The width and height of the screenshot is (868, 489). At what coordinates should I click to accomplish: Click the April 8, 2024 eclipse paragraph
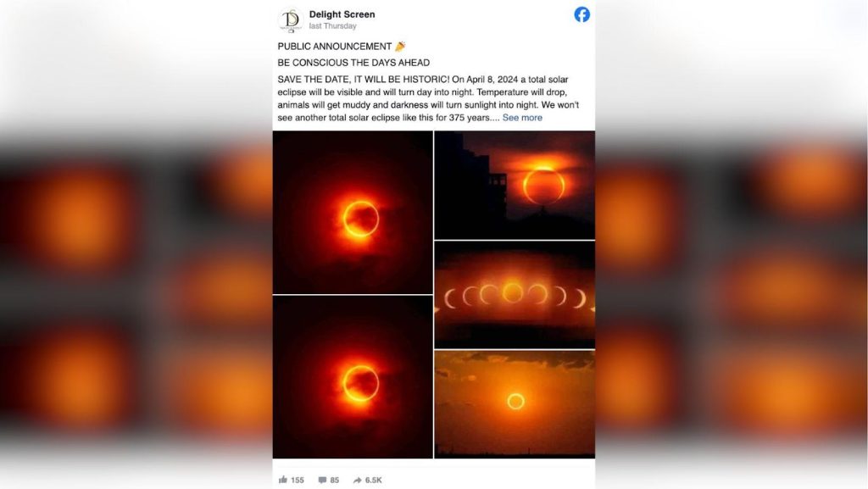pos(428,98)
